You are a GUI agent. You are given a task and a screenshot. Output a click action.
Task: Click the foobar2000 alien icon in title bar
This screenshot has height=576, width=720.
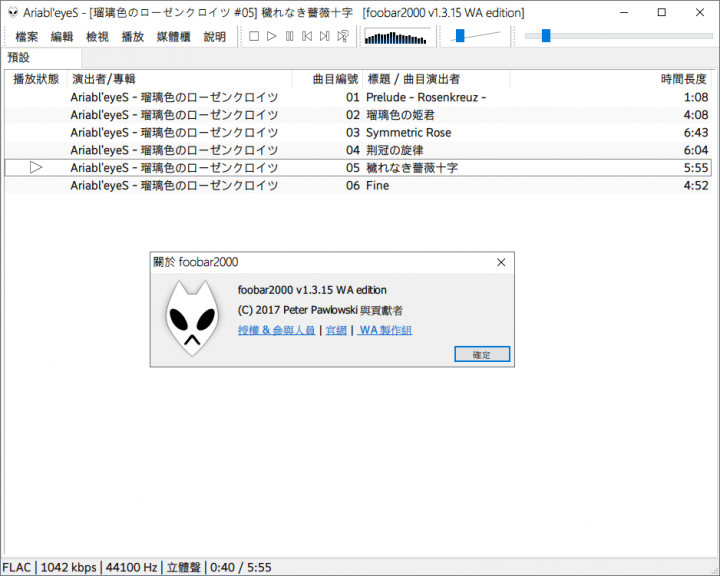pos(13,12)
